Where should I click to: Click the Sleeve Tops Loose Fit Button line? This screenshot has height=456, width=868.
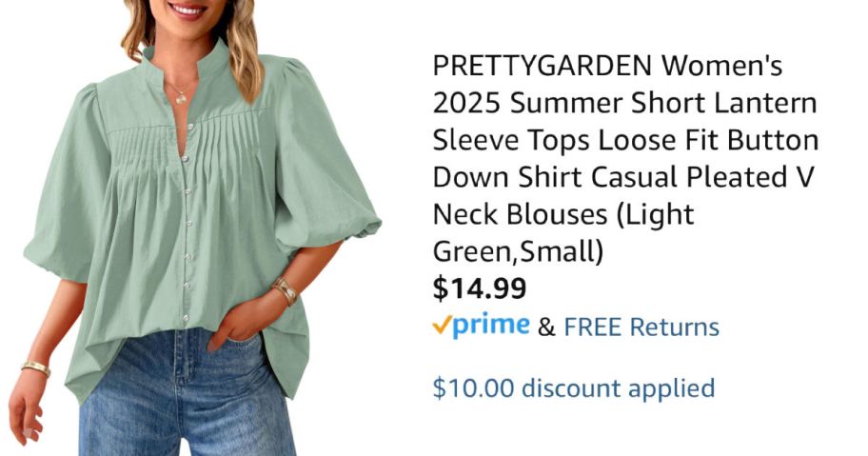click(x=625, y=139)
